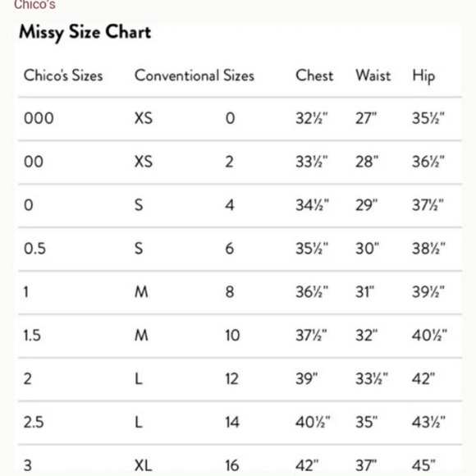Select the Conventional Sizes column header

tap(195, 76)
